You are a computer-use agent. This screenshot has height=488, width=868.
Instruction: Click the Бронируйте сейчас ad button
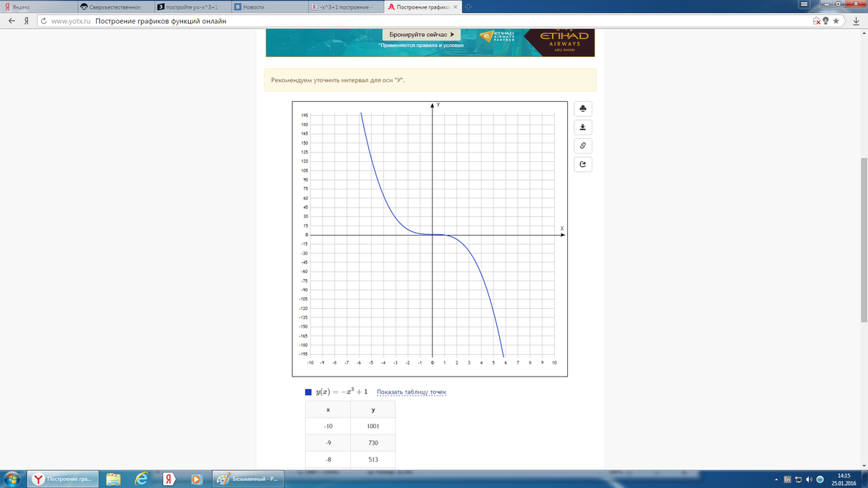pyautogui.click(x=421, y=35)
